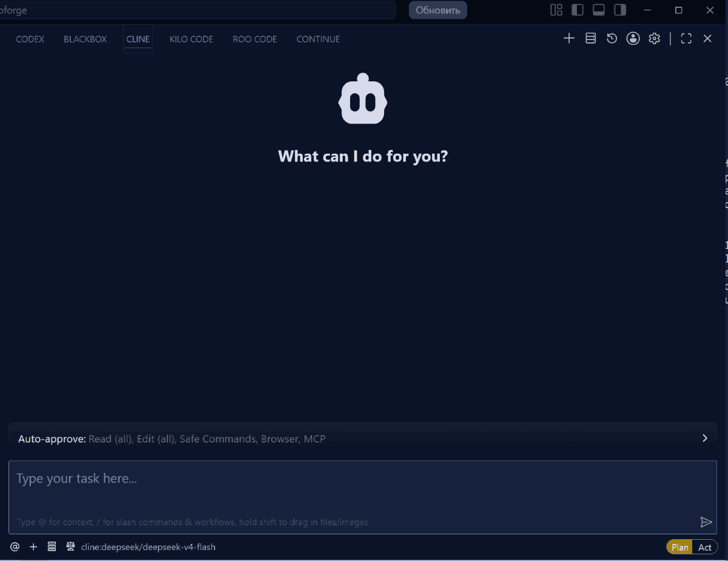This screenshot has height=561, width=728.
Task: Start a new Cline task with the plus icon
Action: [x=569, y=38]
